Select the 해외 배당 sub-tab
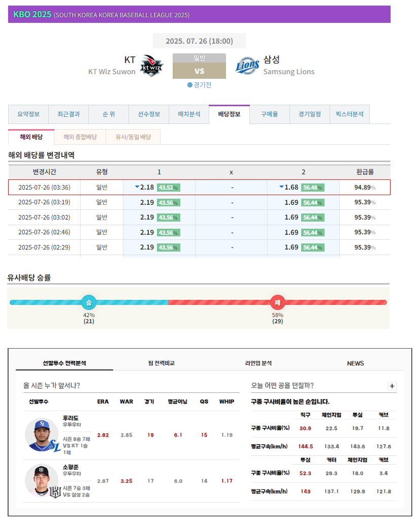Viewport: 420px width, 524px height. (x=31, y=137)
